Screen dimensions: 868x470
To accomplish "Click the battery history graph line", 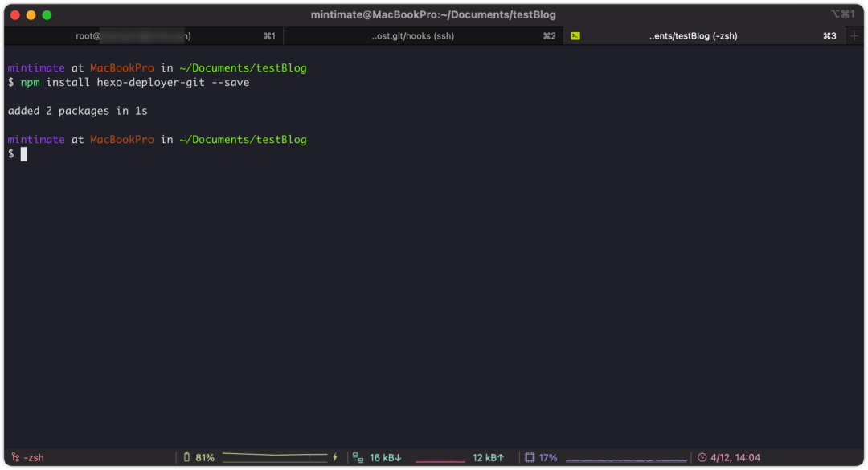I will pos(275,456).
